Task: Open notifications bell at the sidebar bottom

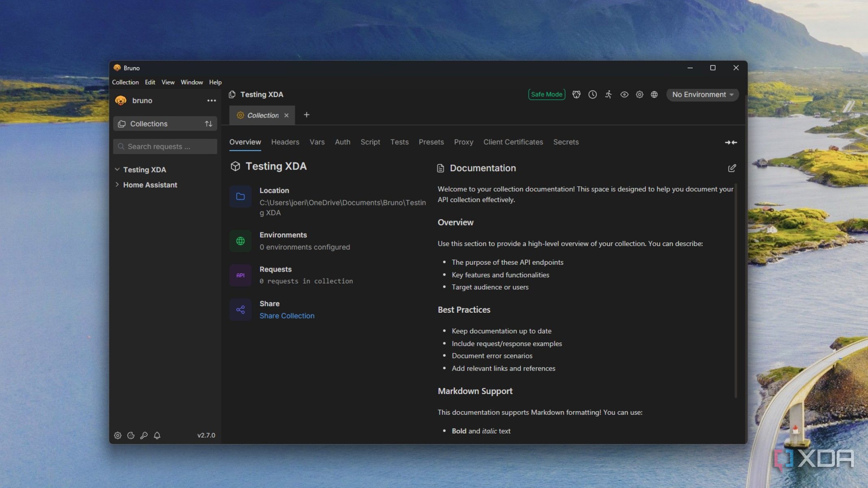Action: click(x=157, y=435)
